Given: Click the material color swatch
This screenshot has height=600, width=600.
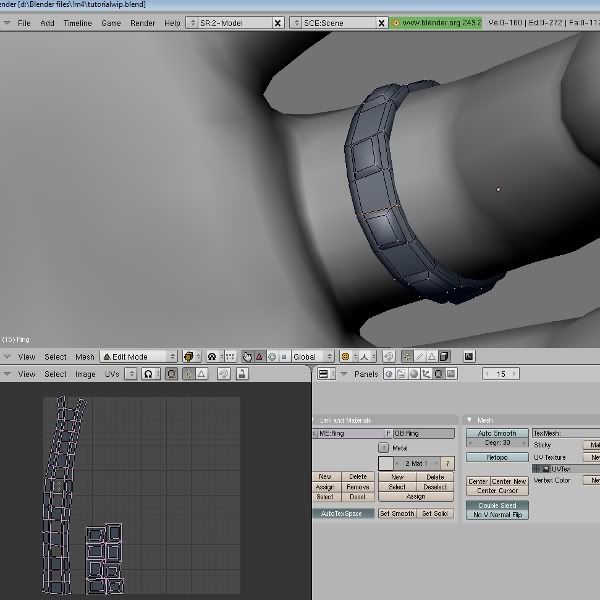Looking at the screenshot, I should 386,463.
